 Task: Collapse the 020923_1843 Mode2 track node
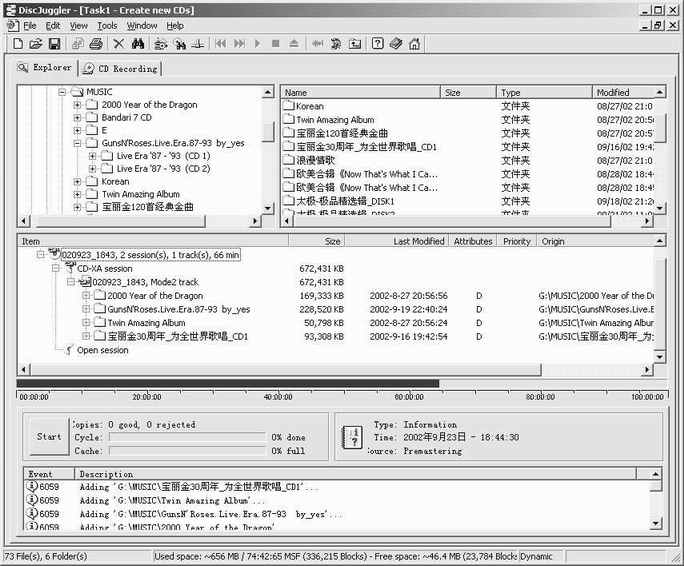71,282
